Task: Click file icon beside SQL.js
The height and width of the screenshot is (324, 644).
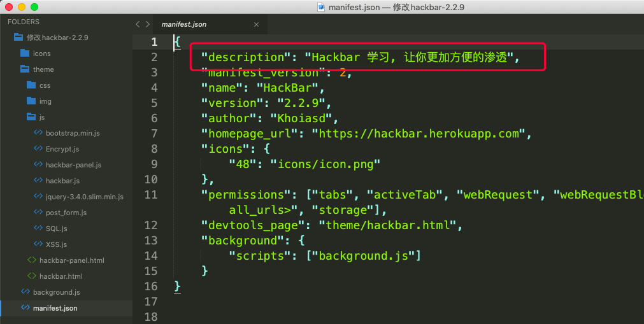Action: pos(38,228)
